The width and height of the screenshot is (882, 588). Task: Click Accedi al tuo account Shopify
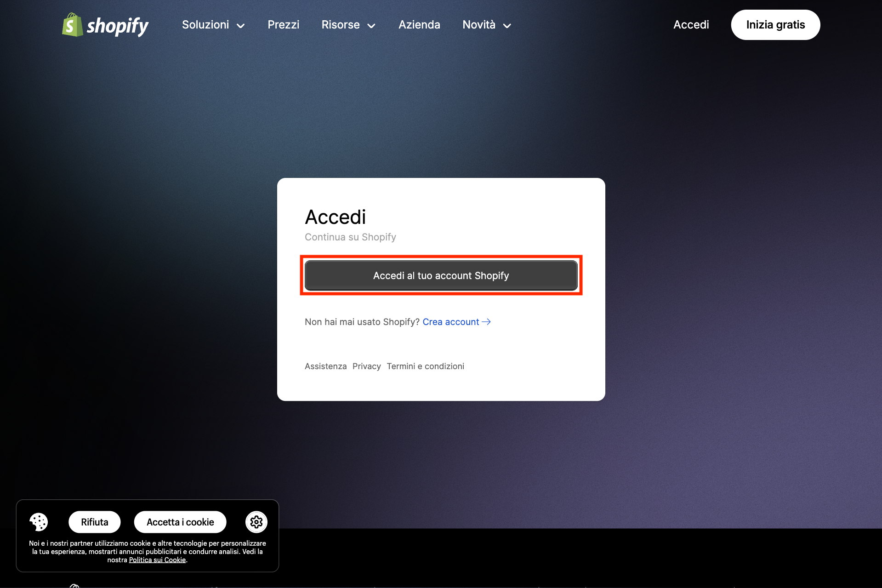point(441,275)
